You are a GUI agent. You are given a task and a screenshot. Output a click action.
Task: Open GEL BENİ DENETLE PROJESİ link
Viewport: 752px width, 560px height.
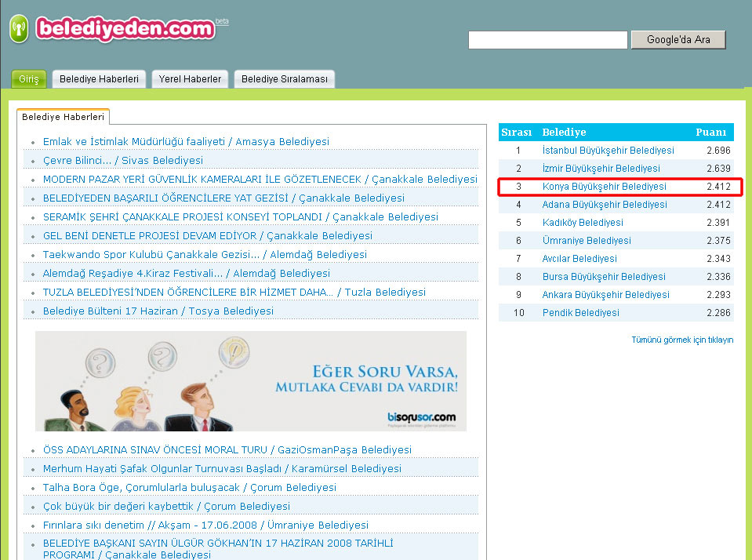coord(208,235)
